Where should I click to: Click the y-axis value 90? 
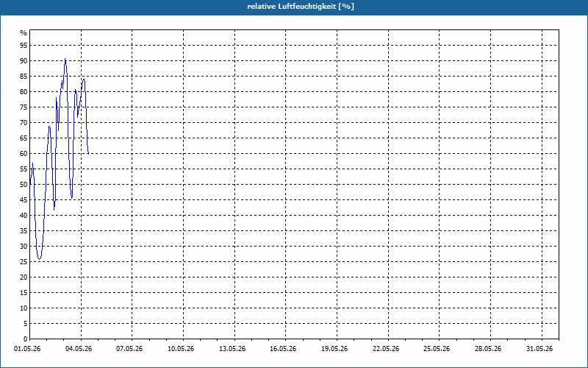point(24,61)
